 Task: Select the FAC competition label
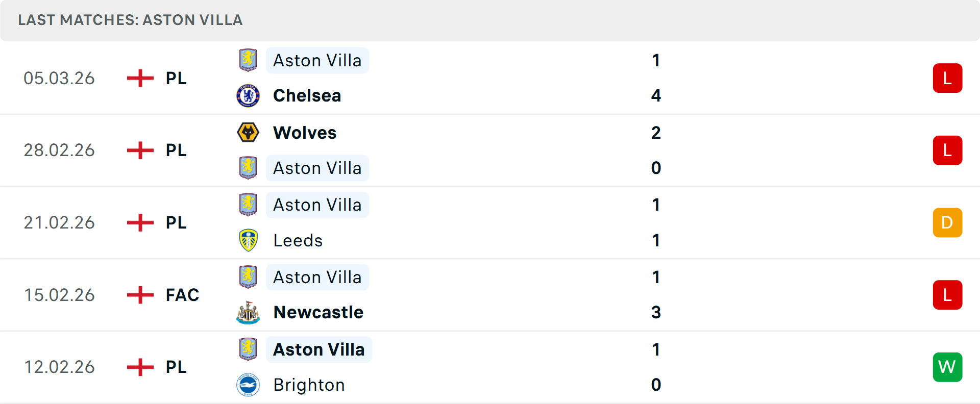click(182, 295)
